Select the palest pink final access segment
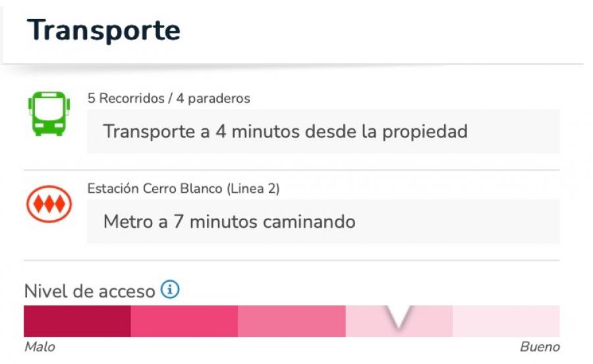The height and width of the screenshot is (364, 593). [x=506, y=321]
